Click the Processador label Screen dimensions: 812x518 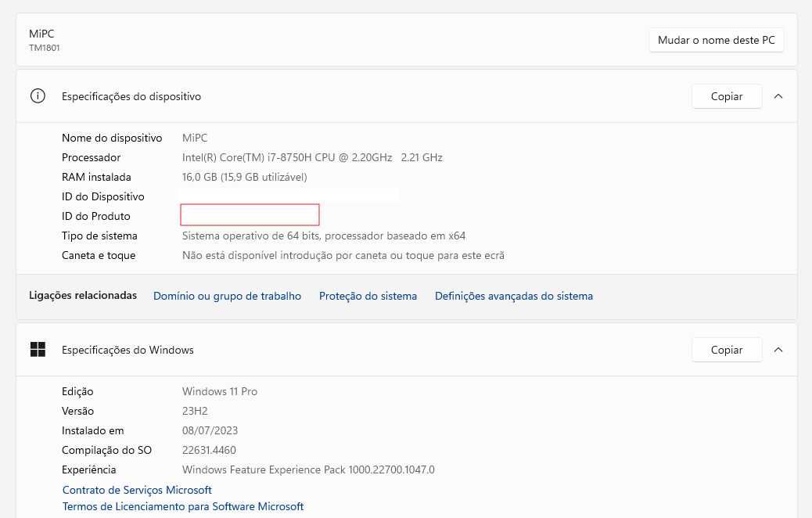coord(92,157)
